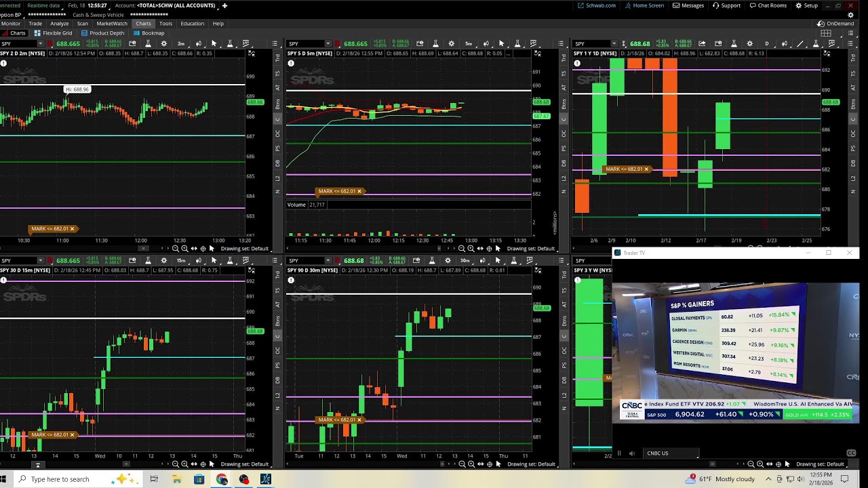Open list menu icon on 2m chart
This screenshot has height=488, width=868.
275,43
